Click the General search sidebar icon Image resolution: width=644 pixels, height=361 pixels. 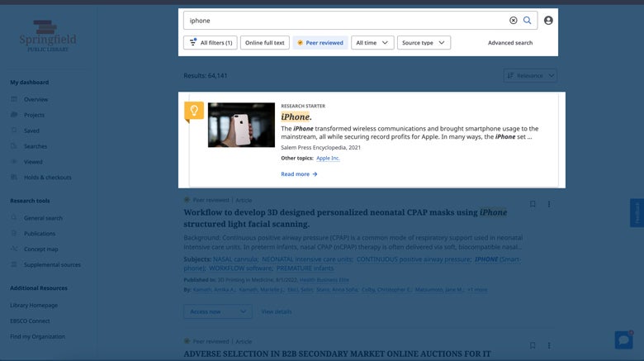click(14, 217)
